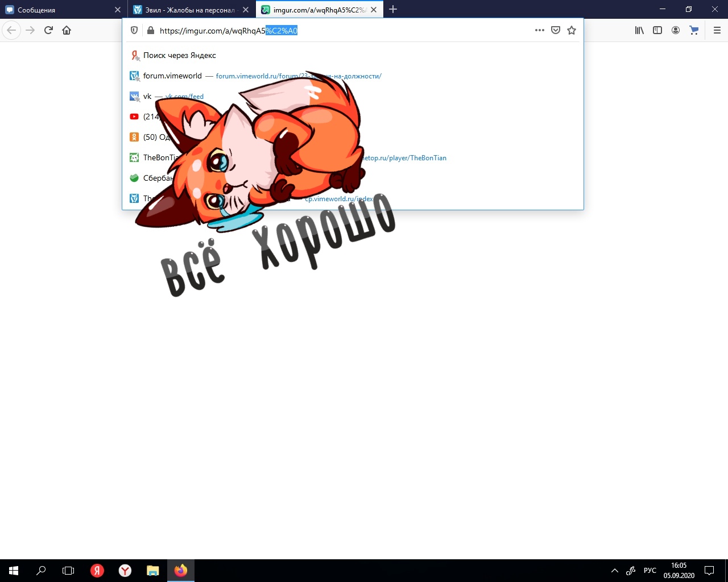
Task: Open File Explorer from the taskbar
Action: 153,571
